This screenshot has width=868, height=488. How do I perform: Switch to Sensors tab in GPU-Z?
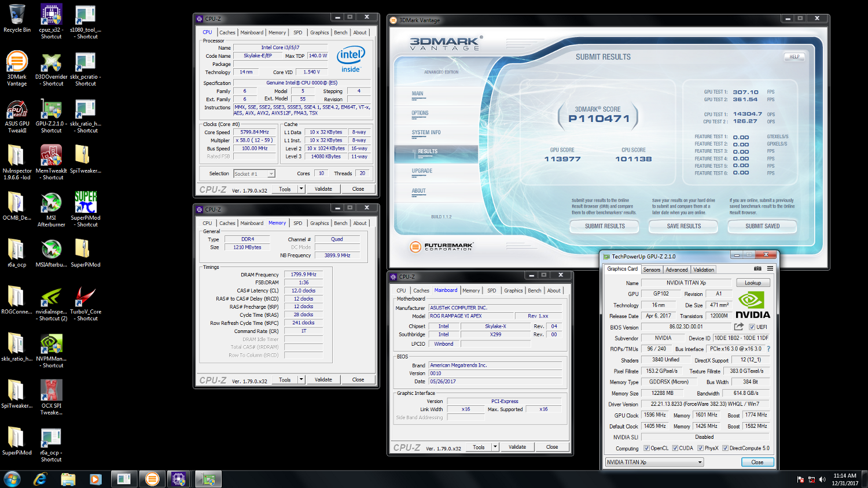pos(652,269)
